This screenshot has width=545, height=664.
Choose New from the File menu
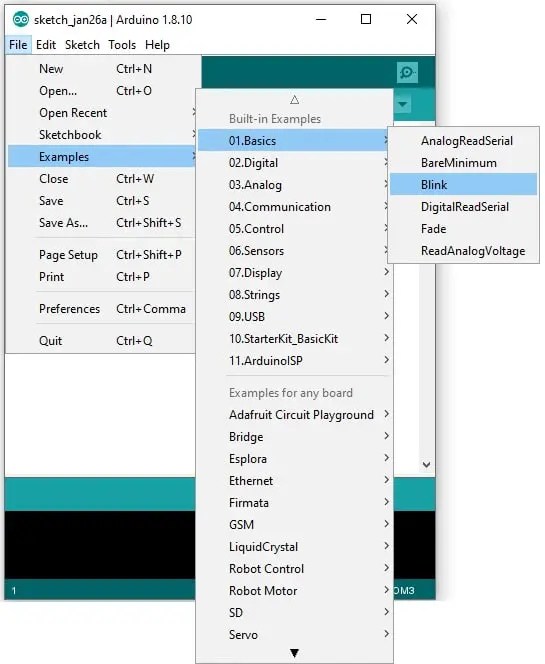pos(102,69)
